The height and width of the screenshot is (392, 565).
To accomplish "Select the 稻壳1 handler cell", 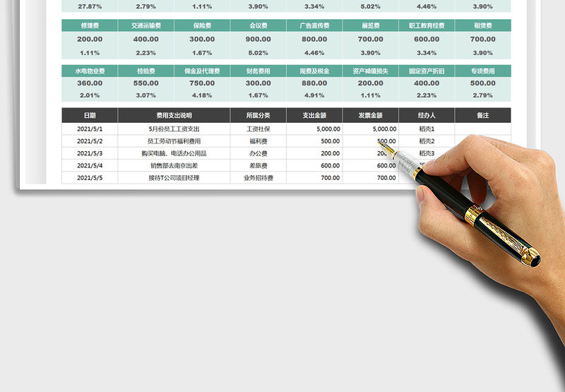I will 427,129.
